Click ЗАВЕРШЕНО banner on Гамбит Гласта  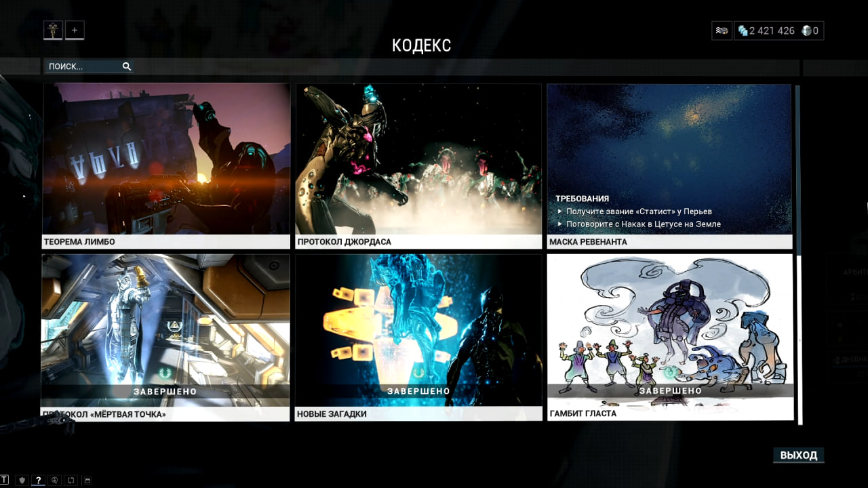[x=670, y=390]
